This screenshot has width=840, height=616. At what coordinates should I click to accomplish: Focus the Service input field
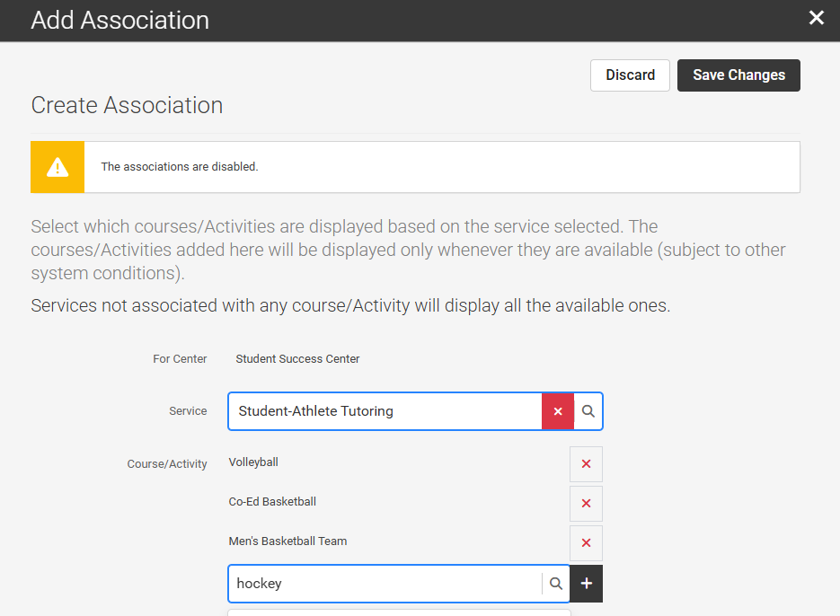[385, 411]
